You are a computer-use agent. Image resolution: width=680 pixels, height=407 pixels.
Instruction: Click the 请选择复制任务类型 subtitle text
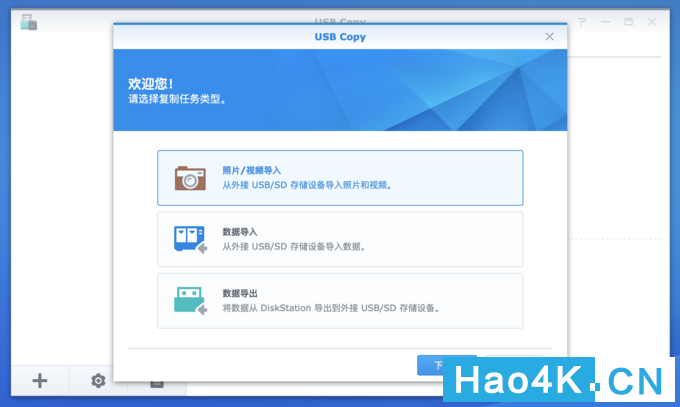coord(177,99)
